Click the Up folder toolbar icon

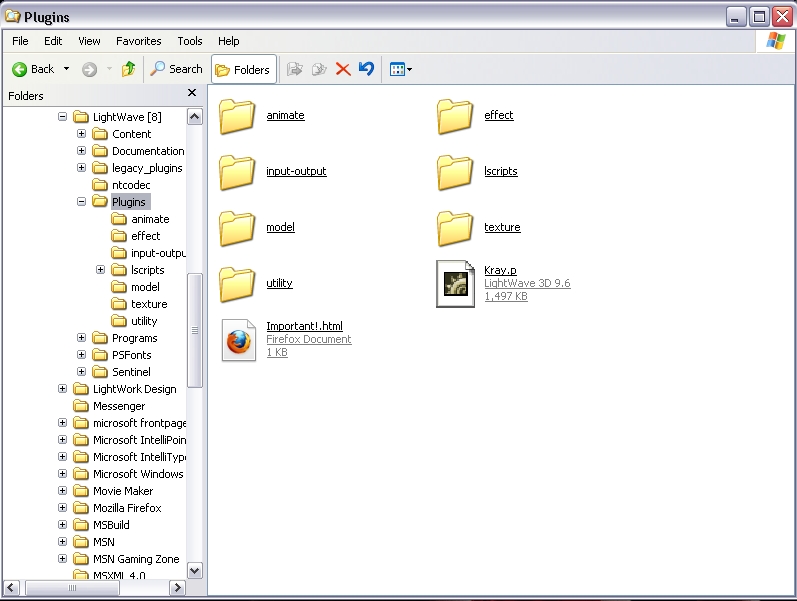pyautogui.click(x=128, y=69)
